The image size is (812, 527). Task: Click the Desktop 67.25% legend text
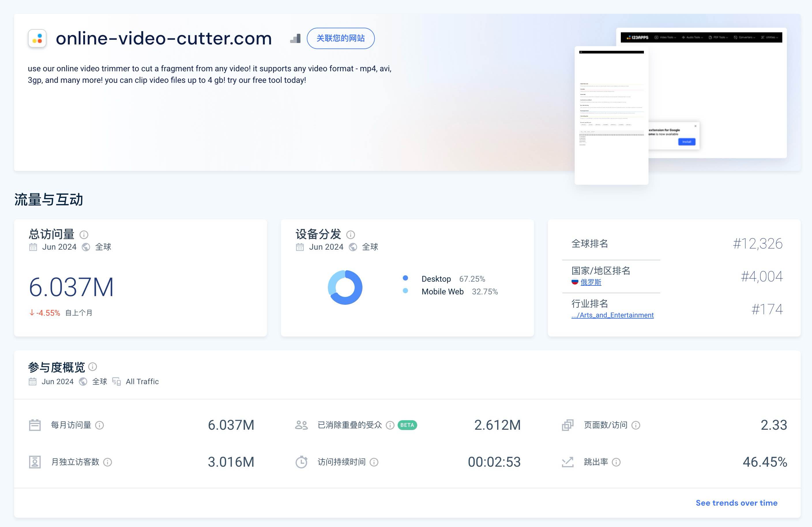coord(453,279)
